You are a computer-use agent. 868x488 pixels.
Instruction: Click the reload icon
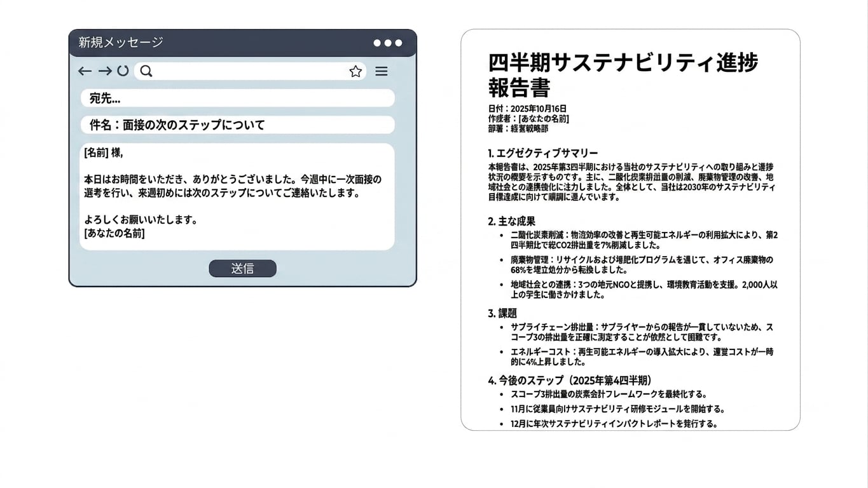pos(123,71)
